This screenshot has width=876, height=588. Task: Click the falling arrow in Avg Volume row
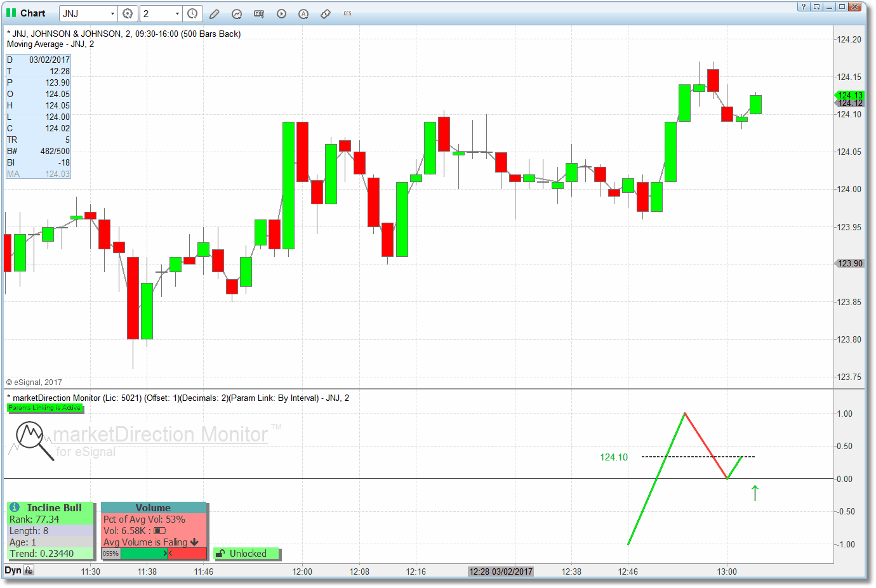[194, 542]
